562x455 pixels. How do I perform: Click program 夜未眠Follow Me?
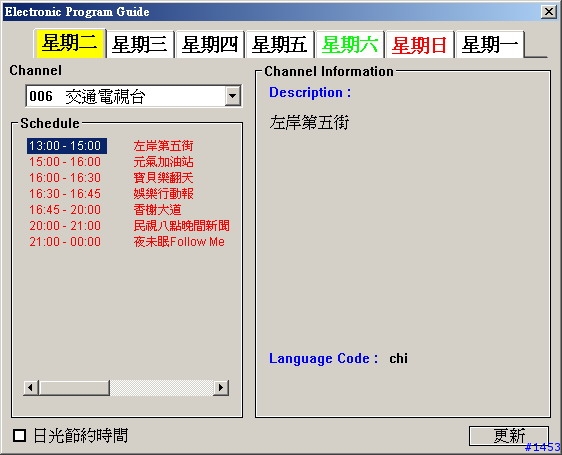pyautogui.click(x=179, y=242)
